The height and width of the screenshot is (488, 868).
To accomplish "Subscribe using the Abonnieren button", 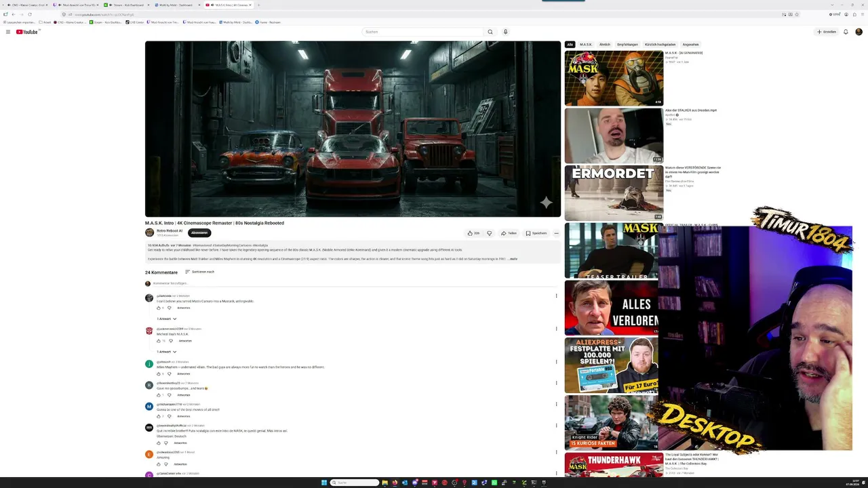I will 199,232.
